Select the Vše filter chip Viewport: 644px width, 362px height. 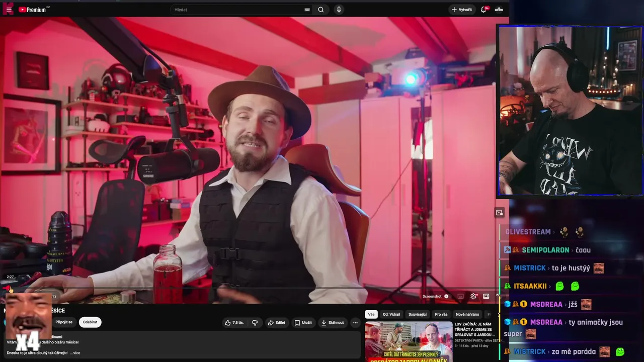371,314
